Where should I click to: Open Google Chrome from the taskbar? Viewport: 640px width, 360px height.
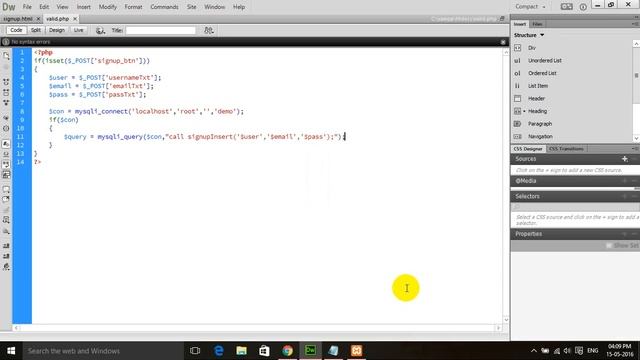[287, 351]
